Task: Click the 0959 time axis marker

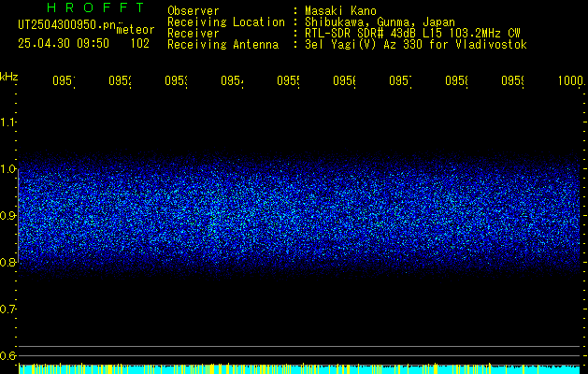Action: click(x=512, y=81)
